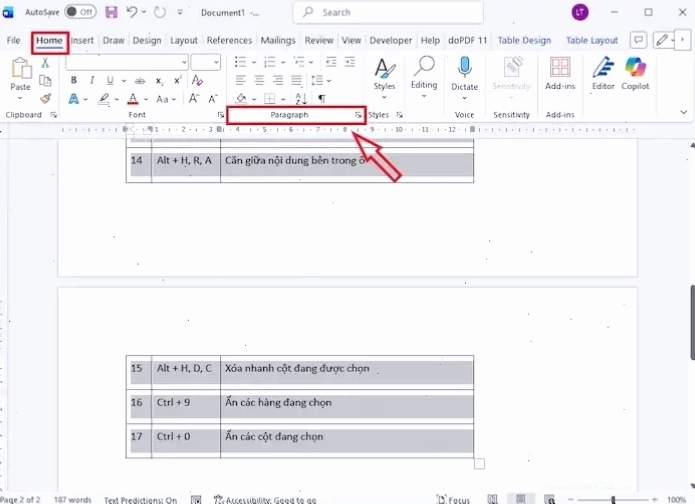Select the Format Painter brush

tap(45, 98)
